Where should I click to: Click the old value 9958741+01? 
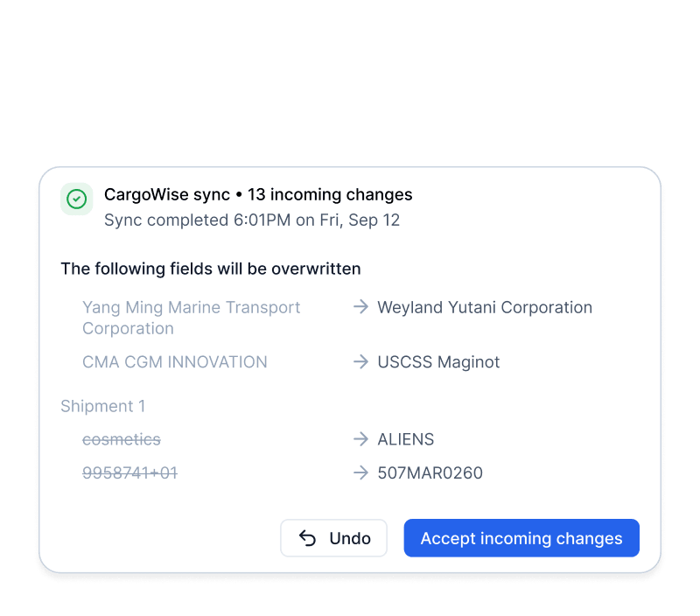129,472
